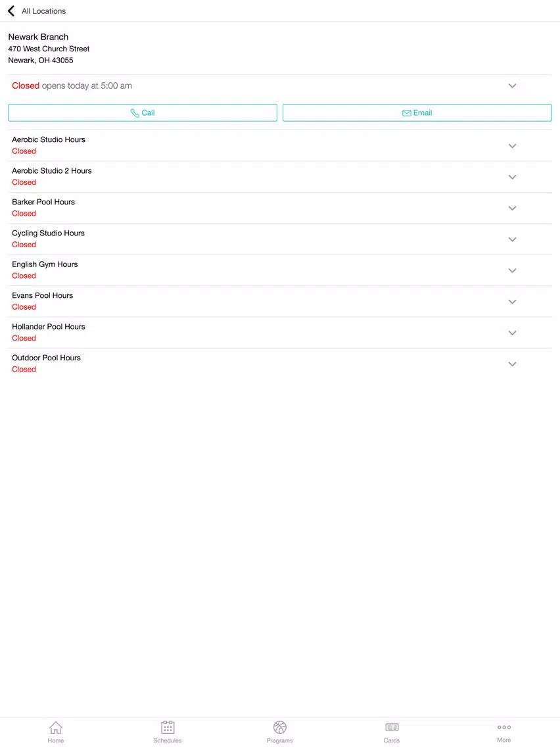Tap the Closed status under Outdoor Pool Hours
The height and width of the screenshot is (747, 560).
[24, 369]
